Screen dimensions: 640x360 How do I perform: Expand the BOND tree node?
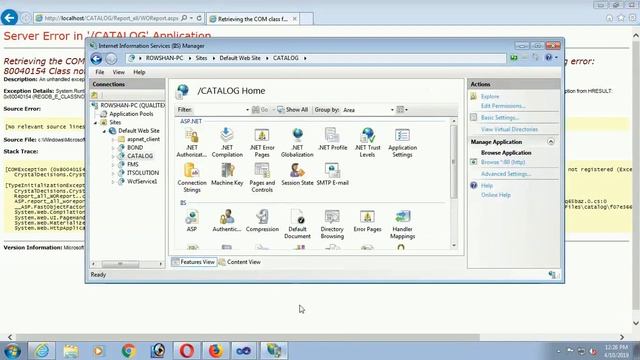[x=113, y=148]
